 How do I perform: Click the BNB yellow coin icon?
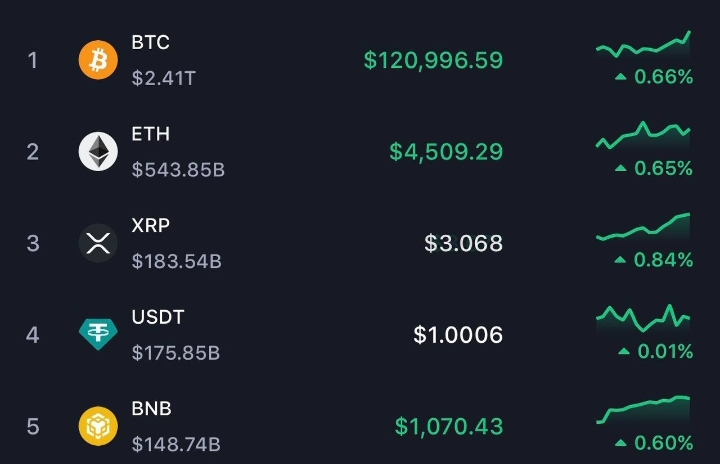click(98, 426)
